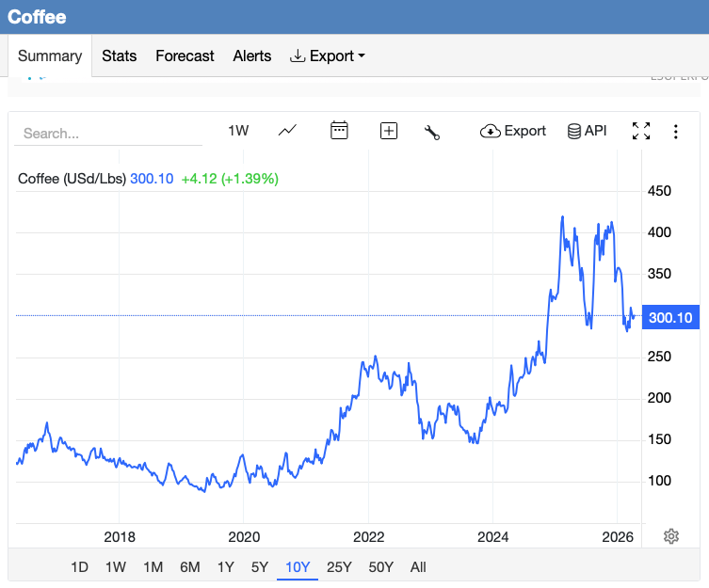Screen dimensions: 709x588
Task: Click the 2026 x-axis label
Action: point(618,537)
